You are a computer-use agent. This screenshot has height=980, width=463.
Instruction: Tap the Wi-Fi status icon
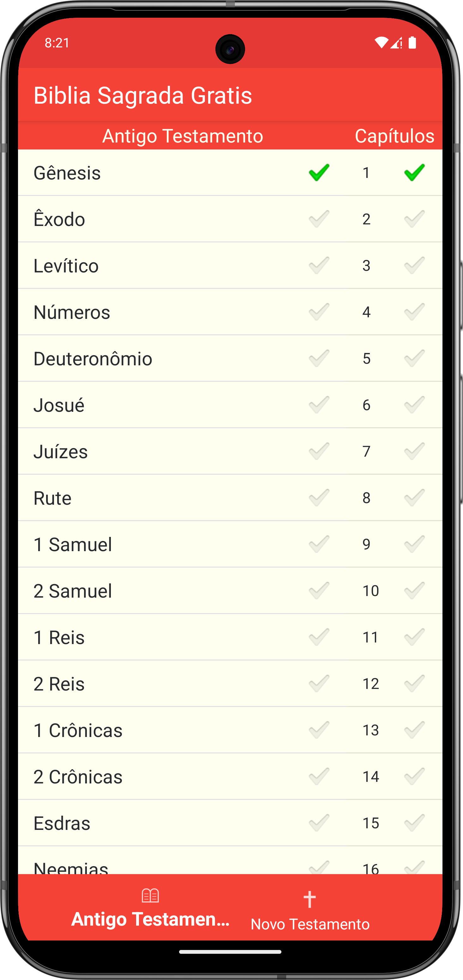tap(381, 43)
